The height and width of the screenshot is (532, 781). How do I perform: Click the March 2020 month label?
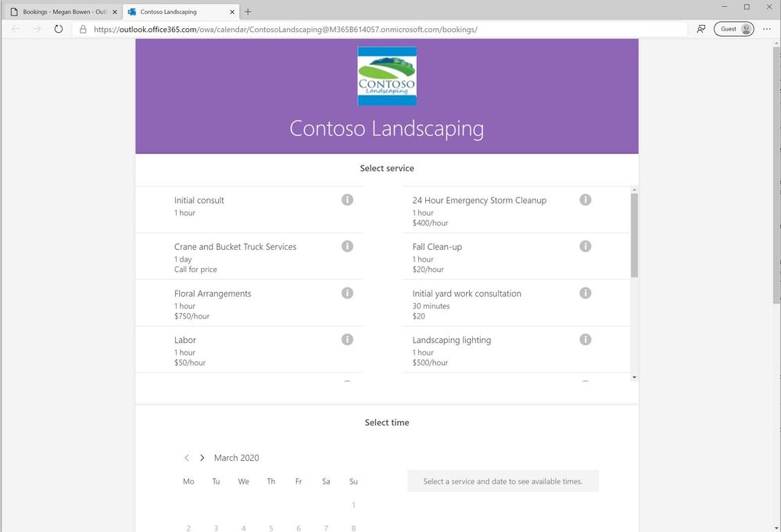(x=237, y=458)
